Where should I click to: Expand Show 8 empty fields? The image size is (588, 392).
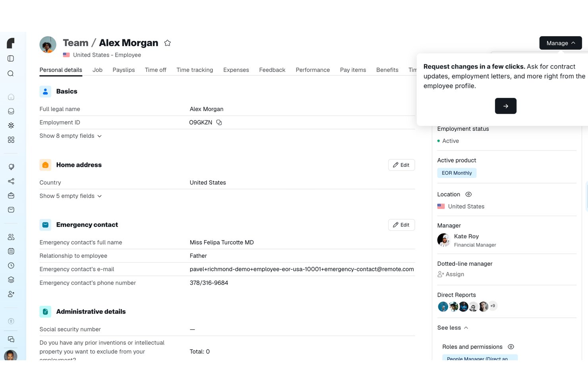point(71,136)
